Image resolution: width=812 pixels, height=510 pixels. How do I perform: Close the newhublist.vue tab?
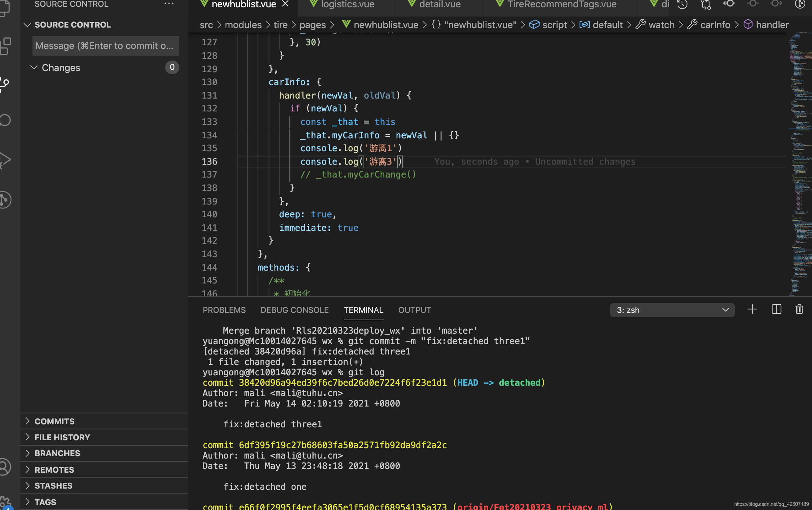[285, 4]
